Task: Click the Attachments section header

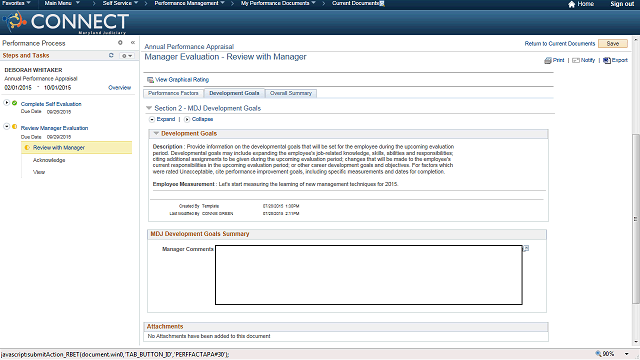Action: point(346,327)
